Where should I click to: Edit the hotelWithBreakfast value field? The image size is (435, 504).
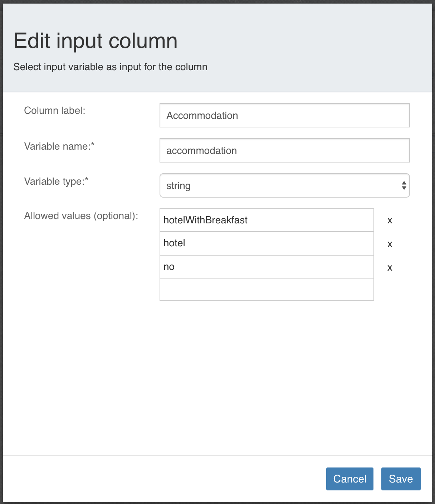point(266,220)
